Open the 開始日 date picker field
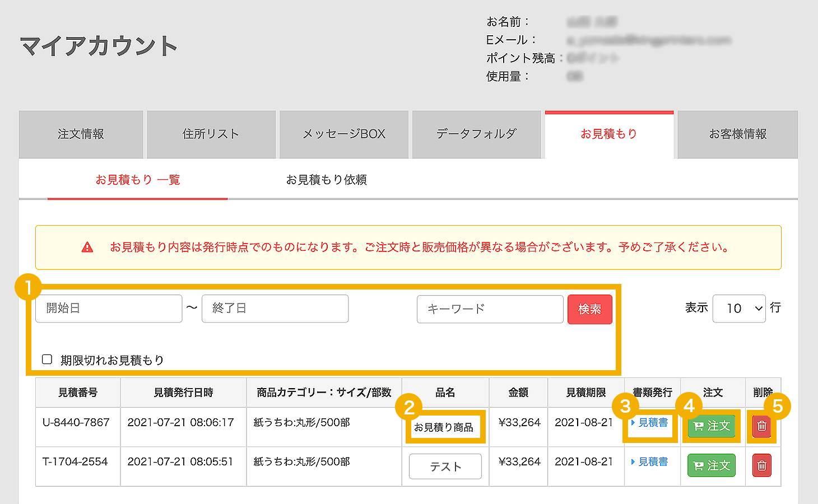This screenshot has height=504, width=818. (109, 309)
